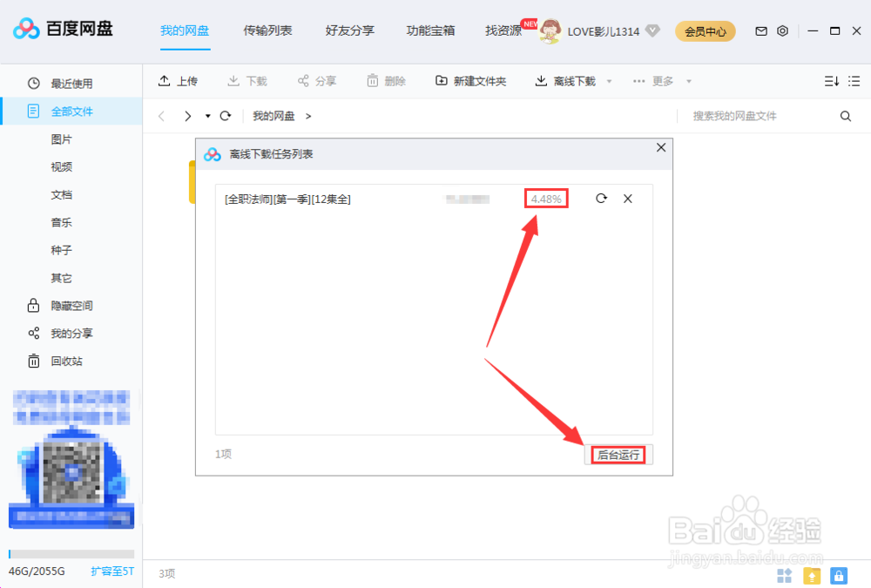Expand the breadcrumb chevron after 我的网盘
Screen dimensions: 871x588
(308, 116)
